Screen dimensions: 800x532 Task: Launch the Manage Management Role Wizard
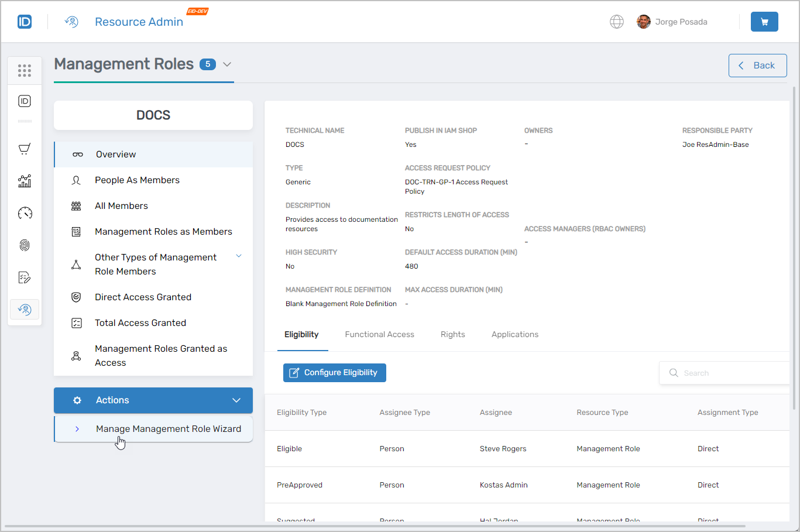click(x=168, y=428)
